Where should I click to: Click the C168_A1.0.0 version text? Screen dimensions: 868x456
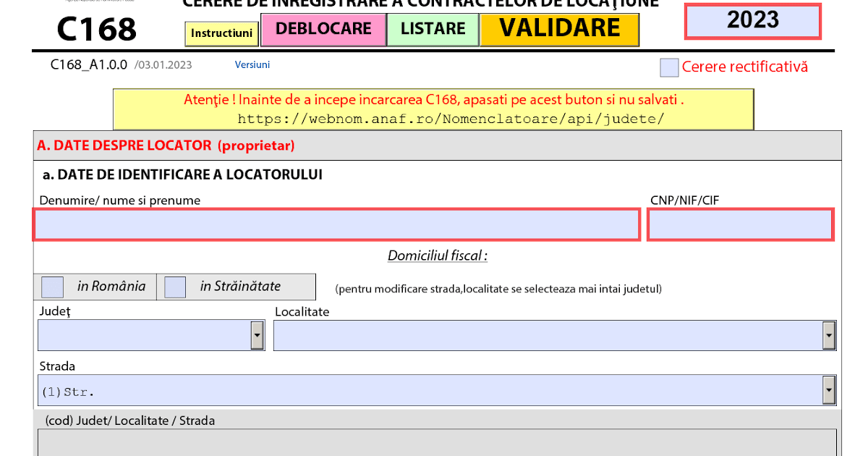click(x=89, y=64)
